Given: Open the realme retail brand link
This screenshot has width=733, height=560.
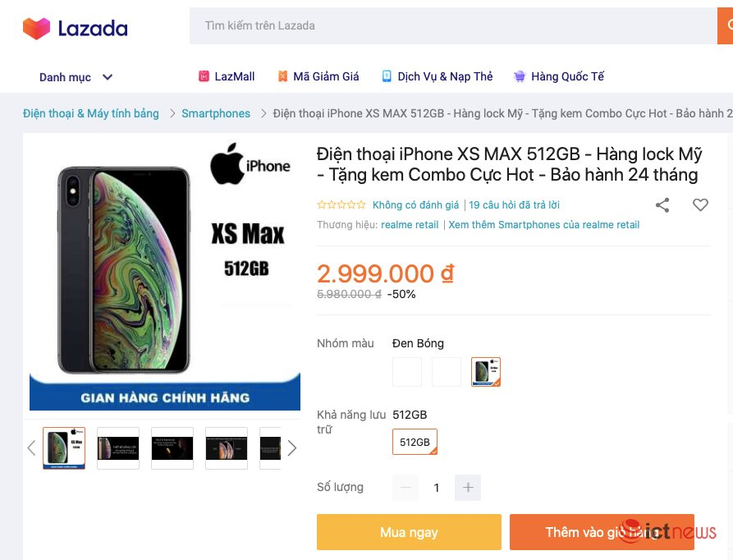Looking at the screenshot, I should tap(410, 225).
